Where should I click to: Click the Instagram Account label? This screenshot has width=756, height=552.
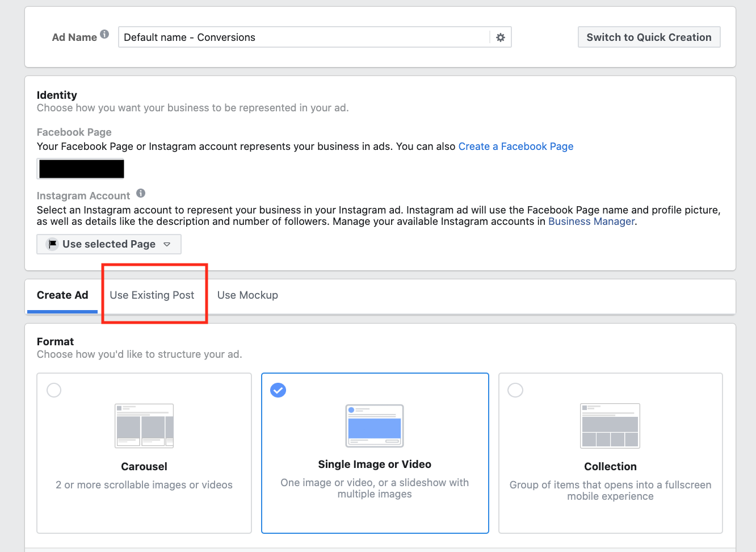[83, 196]
